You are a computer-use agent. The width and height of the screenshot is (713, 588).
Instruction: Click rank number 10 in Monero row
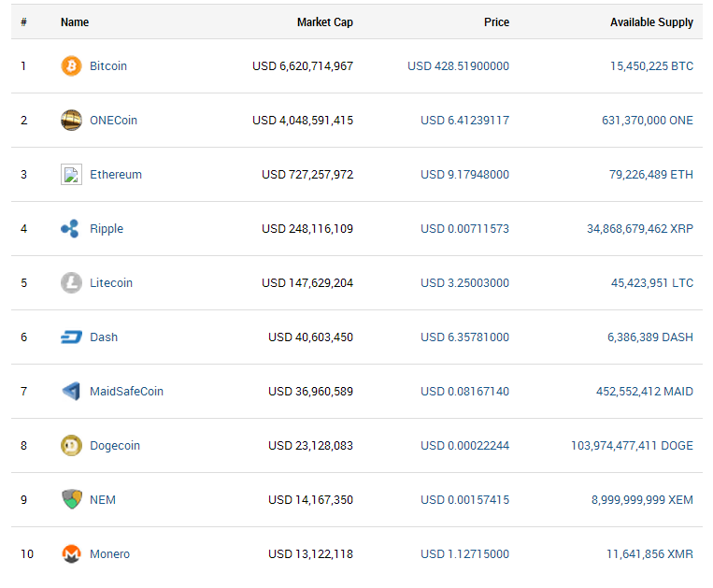click(27, 554)
